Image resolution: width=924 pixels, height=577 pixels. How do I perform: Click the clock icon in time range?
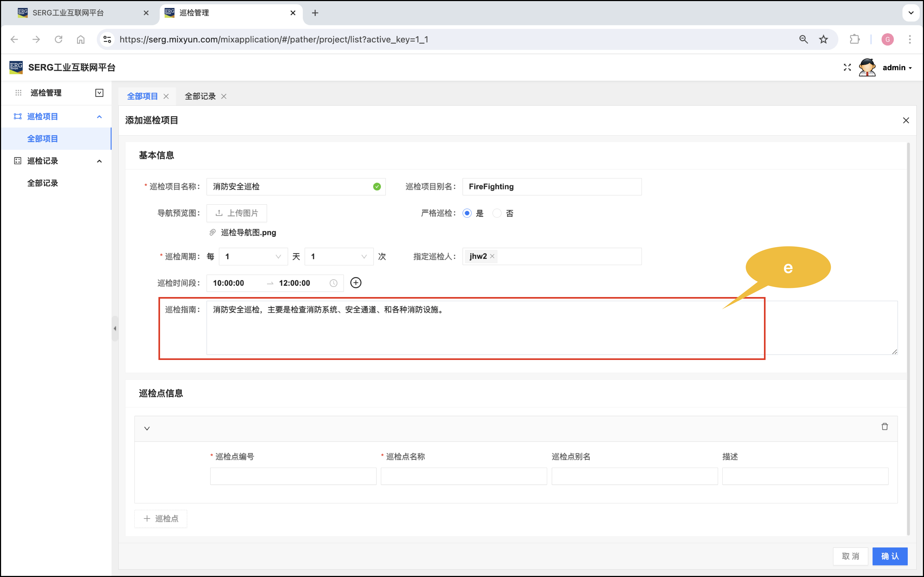click(x=333, y=283)
